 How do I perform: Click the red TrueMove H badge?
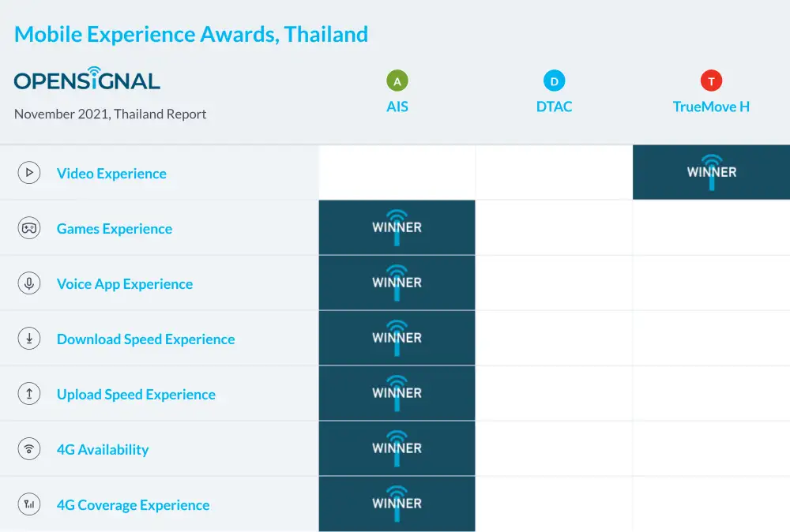pos(711,81)
